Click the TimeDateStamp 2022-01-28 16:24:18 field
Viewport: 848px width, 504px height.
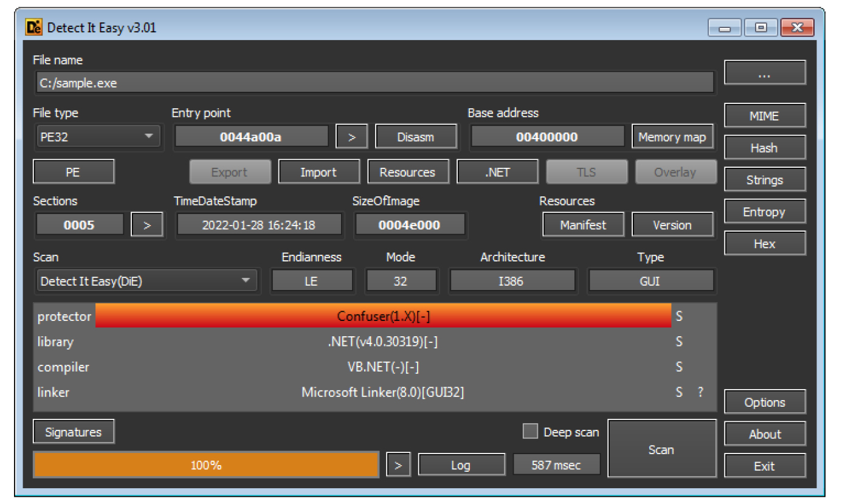(x=259, y=225)
